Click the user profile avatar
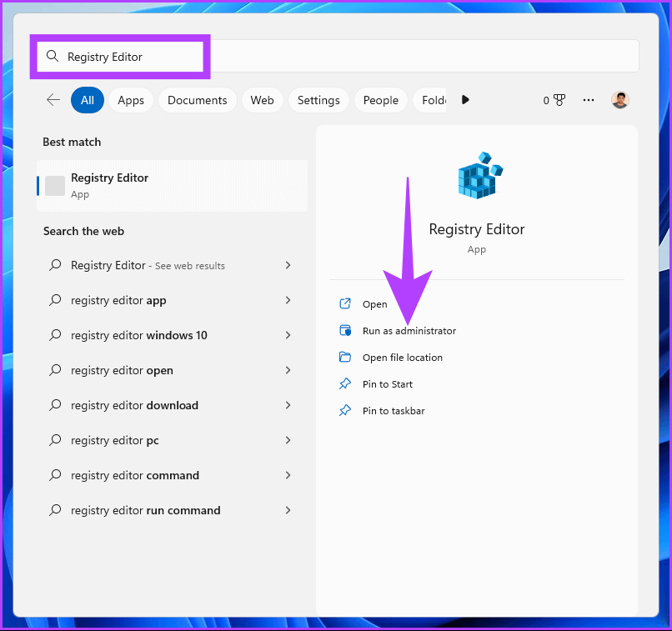 click(619, 100)
